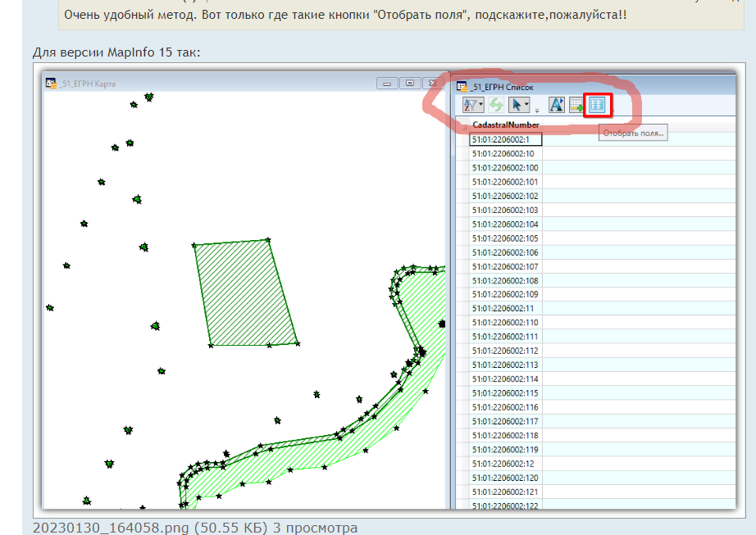
Task: Click the _51_ЕГРН Список window title icon
Action: [x=462, y=85]
